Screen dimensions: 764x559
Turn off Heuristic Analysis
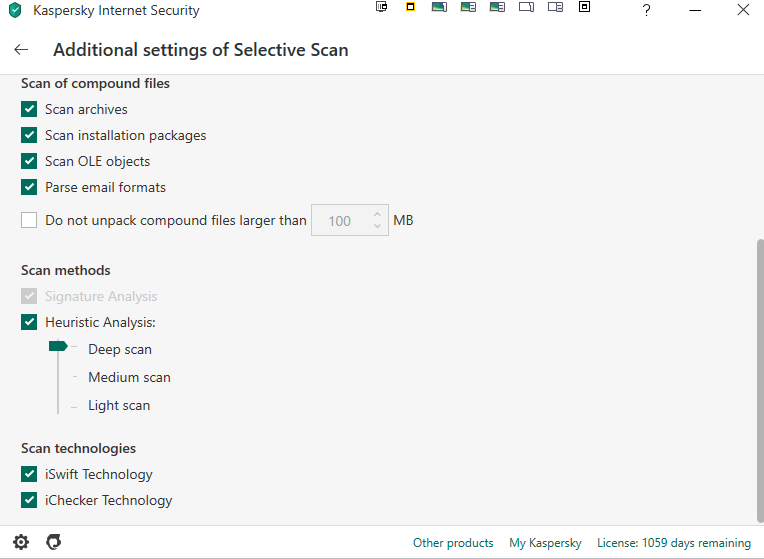pyautogui.click(x=29, y=322)
